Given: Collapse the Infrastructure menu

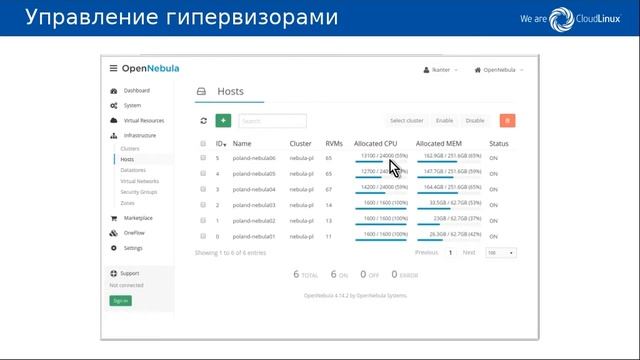Looking at the screenshot, I should [x=140, y=136].
